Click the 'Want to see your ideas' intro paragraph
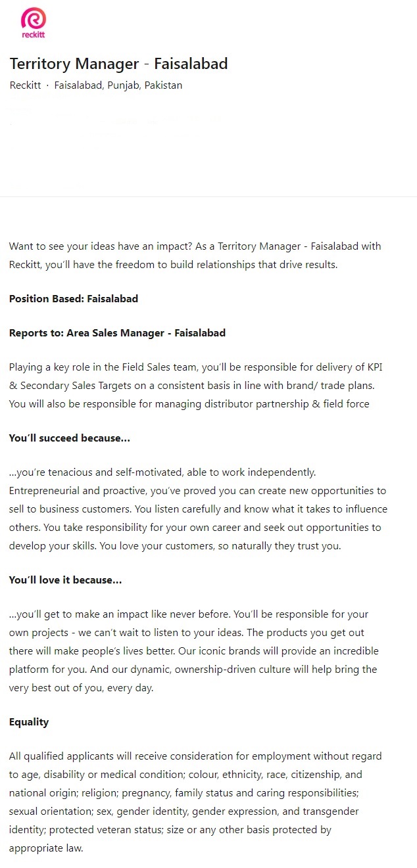Screen dimensions: 417x868 (195, 255)
